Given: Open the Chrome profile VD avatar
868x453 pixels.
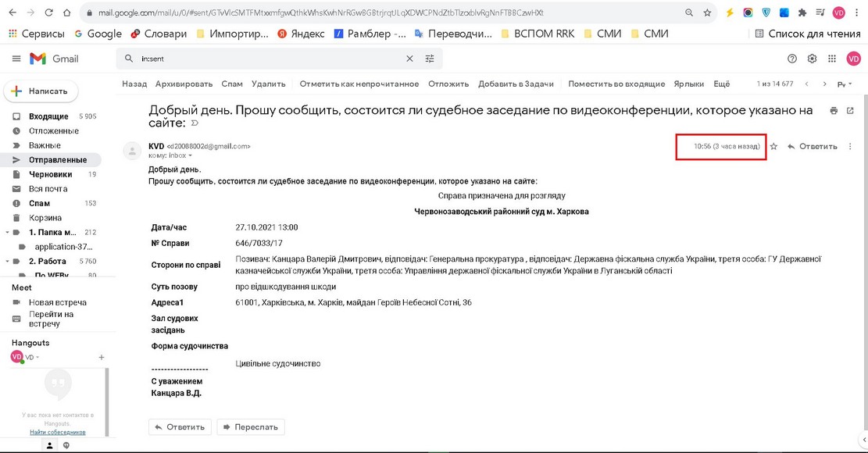Looking at the screenshot, I should pyautogui.click(x=838, y=12).
